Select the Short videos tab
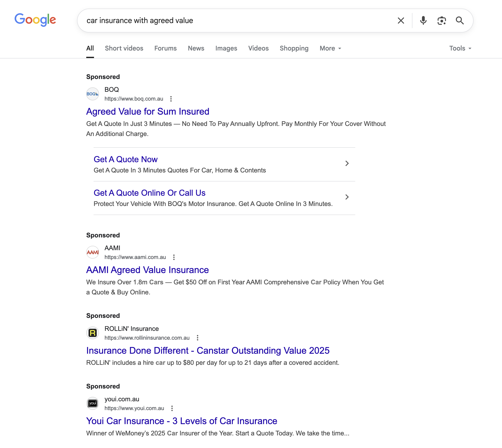The image size is (502, 448). click(x=124, y=48)
